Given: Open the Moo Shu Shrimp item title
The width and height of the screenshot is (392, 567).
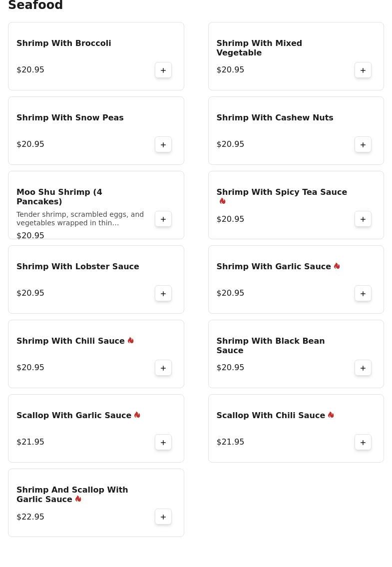Looking at the screenshot, I should tap(59, 197).
